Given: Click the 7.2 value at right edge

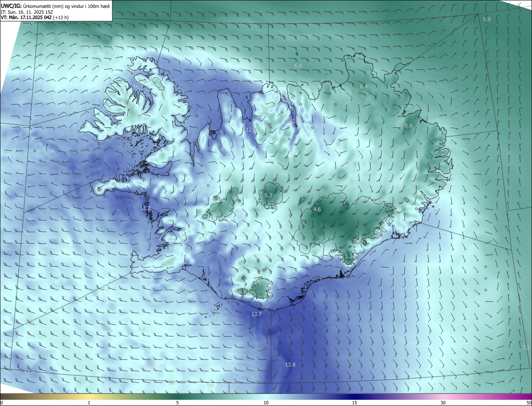Looking at the screenshot, I should point(526,347).
